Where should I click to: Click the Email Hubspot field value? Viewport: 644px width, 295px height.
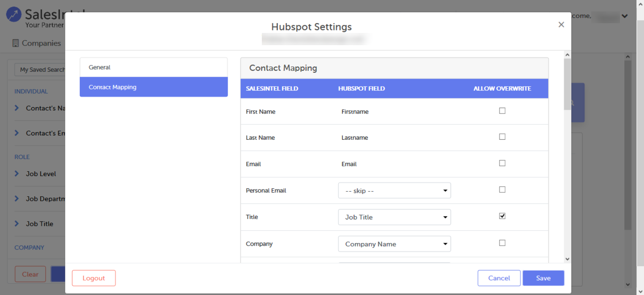pyautogui.click(x=349, y=164)
